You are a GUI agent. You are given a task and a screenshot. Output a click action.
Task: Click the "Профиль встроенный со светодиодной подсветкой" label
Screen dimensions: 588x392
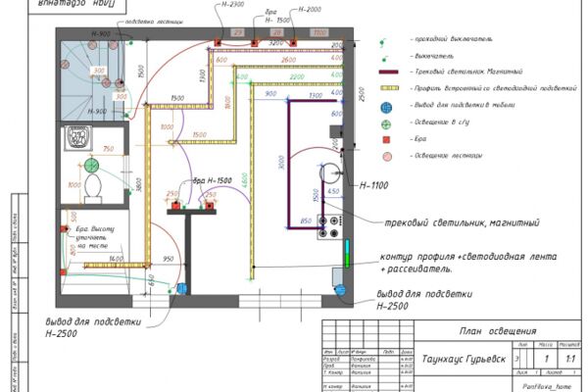(493, 88)
